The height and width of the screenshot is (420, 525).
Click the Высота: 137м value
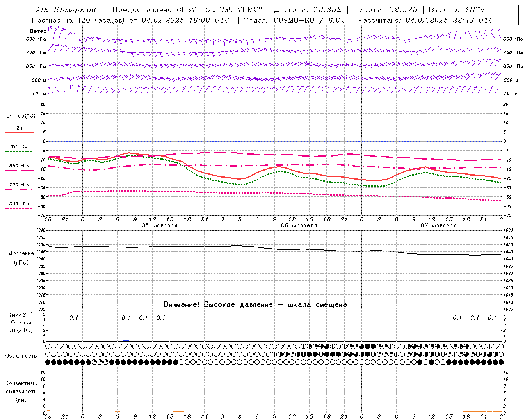457,10
